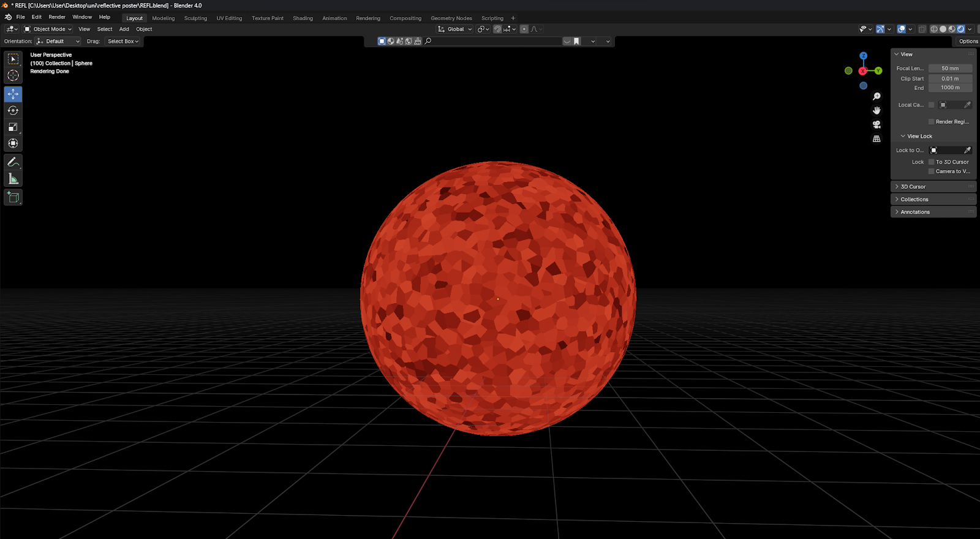Switch to Wireframe viewport shading

coord(934,29)
